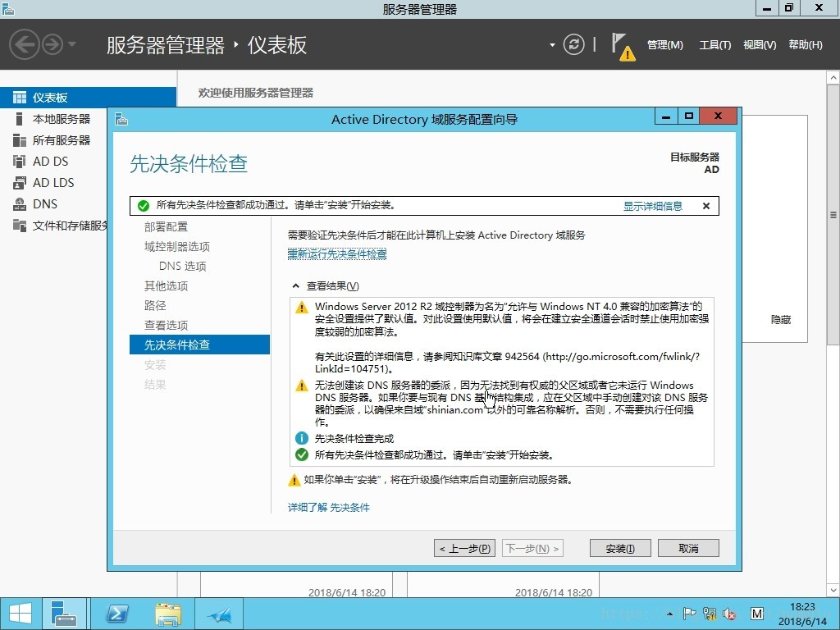The width and height of the screenshot is (840, 630).
Task: Open dropdown arrow left of refresh icon
Action: pyautogui.click(x=552, y=45)
